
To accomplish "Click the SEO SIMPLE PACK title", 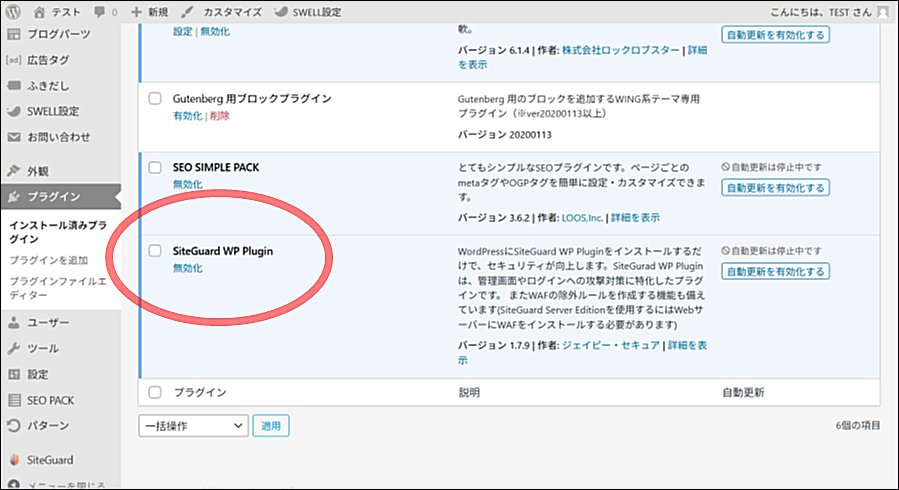I will 216,167.
